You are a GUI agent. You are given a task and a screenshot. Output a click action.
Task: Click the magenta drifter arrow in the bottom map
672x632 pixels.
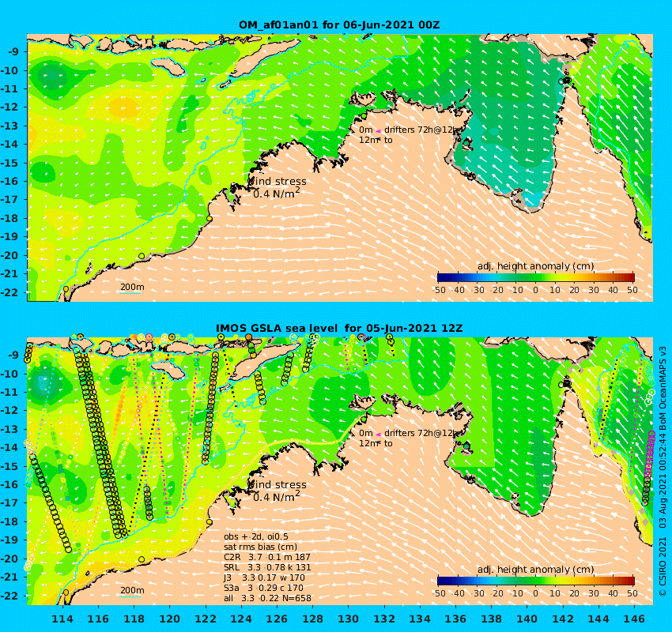pyautogui.click(x=379, y=434)
